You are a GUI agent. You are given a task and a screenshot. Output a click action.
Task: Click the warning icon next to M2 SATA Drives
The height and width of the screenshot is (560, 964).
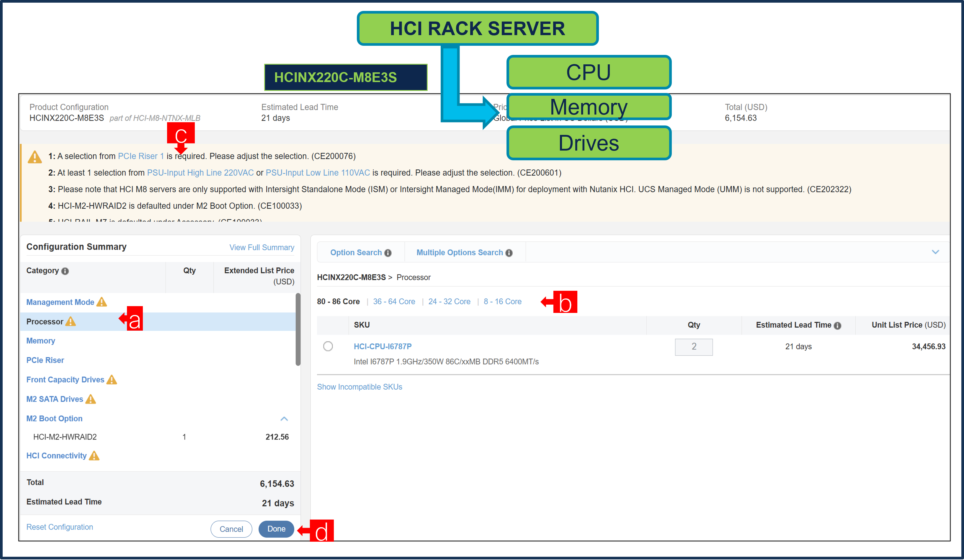pyautogui.click(x=91, y=399)
